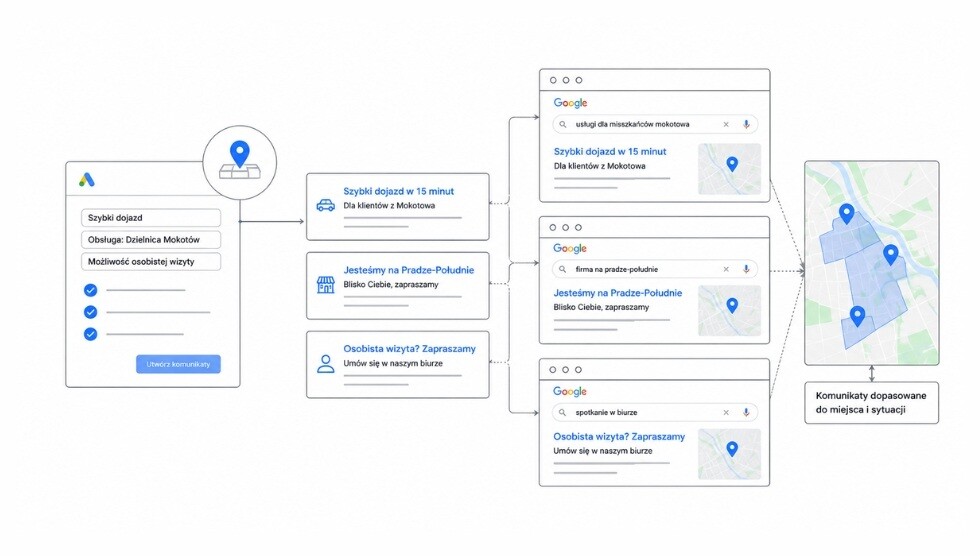Click 'Osobista wizyta? Zapraszamy' headline on middle card
Viewport: 980px width, 556px height.
coord(409,349)
